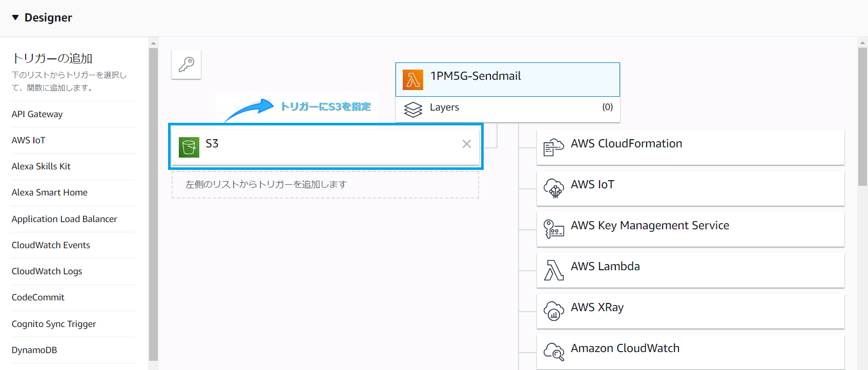Click the AWS Key Management Service icon
This screenshot has width=868, height=370.
pyautogui.click(x=553, y=229)
